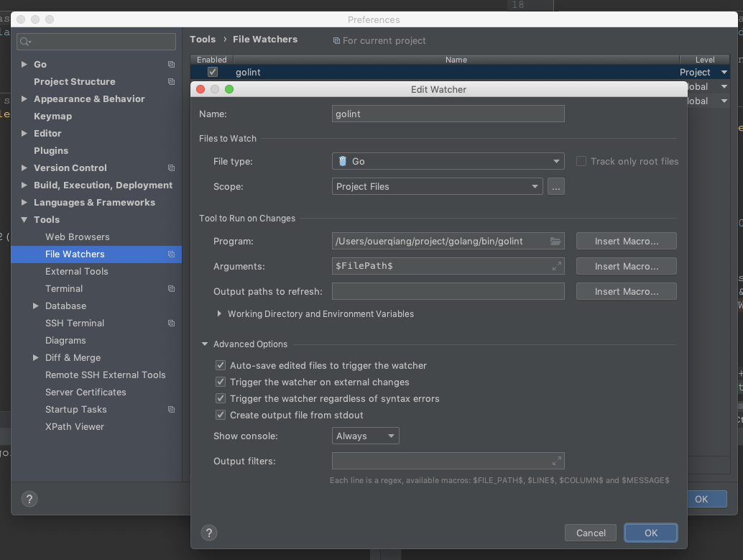Enable Track only root files
This screenshot has width=743, height=560.
(x=581, y=161)
